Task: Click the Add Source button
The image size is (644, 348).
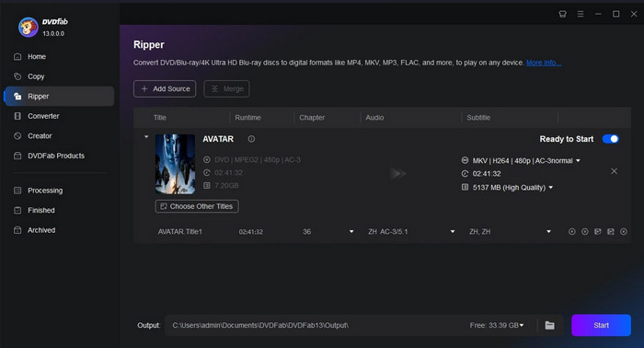Action: pyautogui.click(x=165, y=88)
